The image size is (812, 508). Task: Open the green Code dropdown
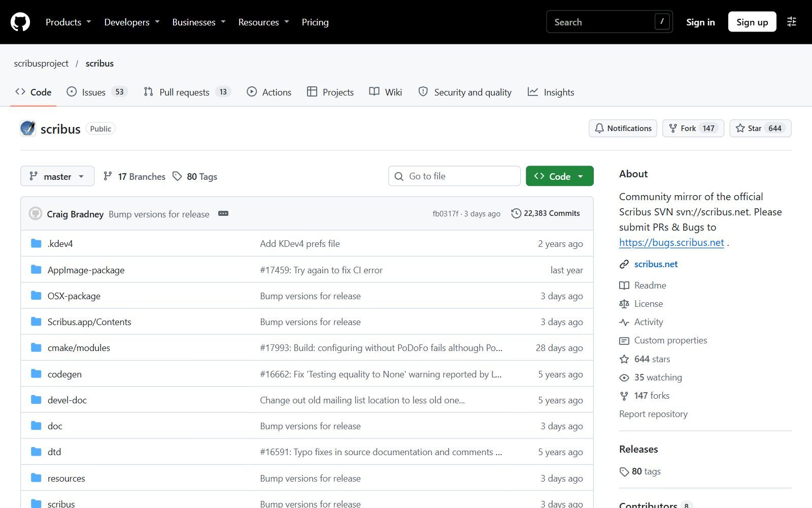(x=560, y=176)
